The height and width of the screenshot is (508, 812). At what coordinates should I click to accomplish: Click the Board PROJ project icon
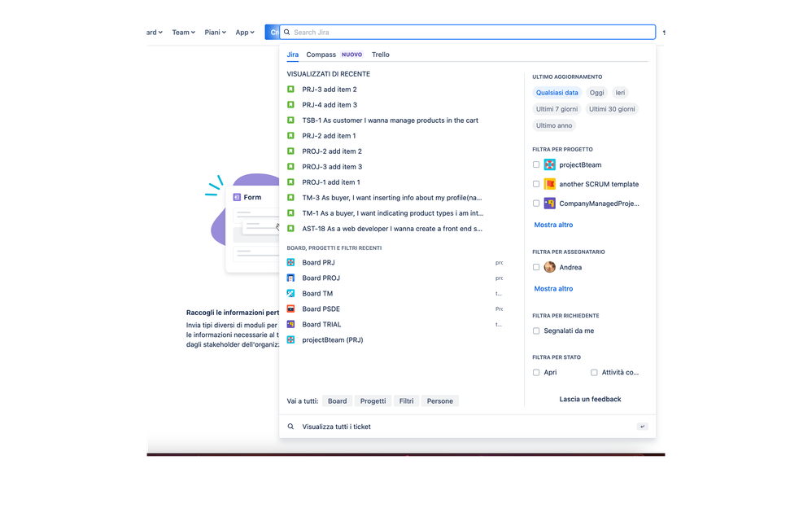point(291,278)
